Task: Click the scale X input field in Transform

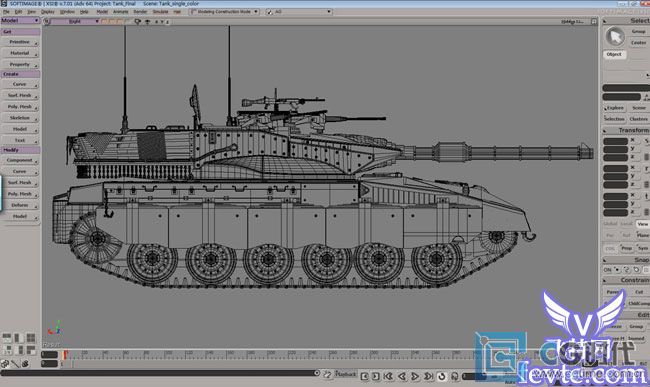Action: coord(616,141)
